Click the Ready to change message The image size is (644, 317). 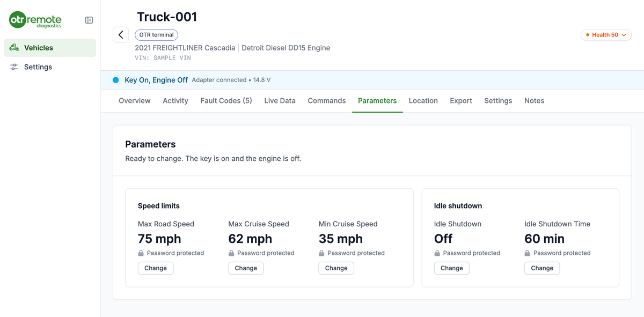(x=213, y=159)
